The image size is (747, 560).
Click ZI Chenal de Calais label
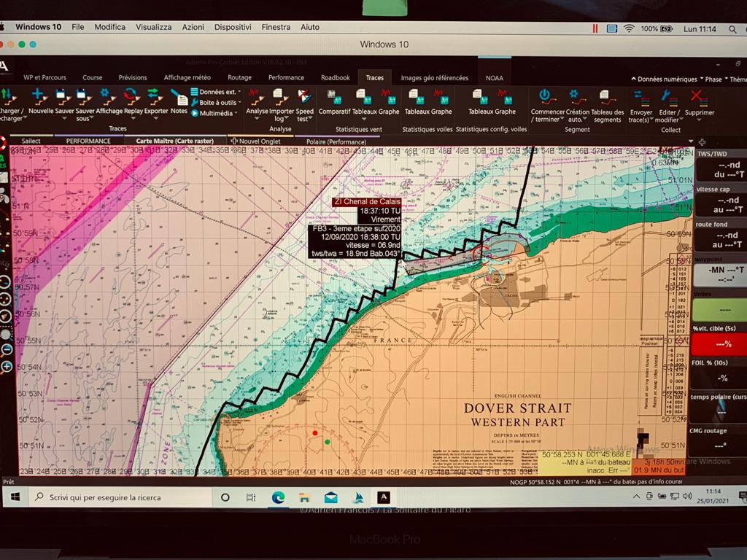[367, 202]
